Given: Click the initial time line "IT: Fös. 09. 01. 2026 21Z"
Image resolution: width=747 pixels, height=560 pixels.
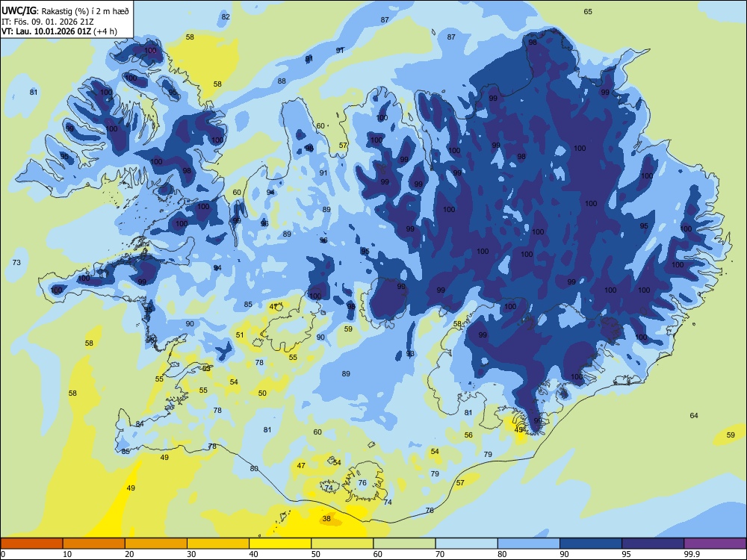Looking at the screenshot, I should click(47, 22).
